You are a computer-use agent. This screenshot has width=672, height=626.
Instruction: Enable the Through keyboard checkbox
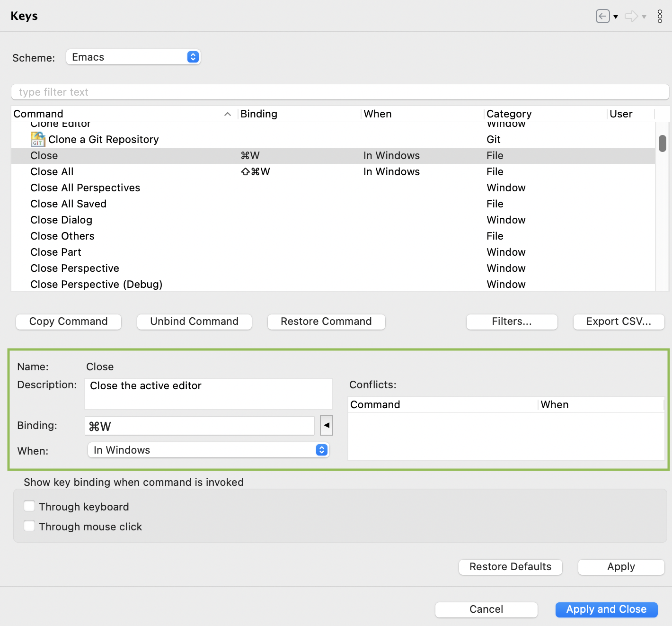29,506
